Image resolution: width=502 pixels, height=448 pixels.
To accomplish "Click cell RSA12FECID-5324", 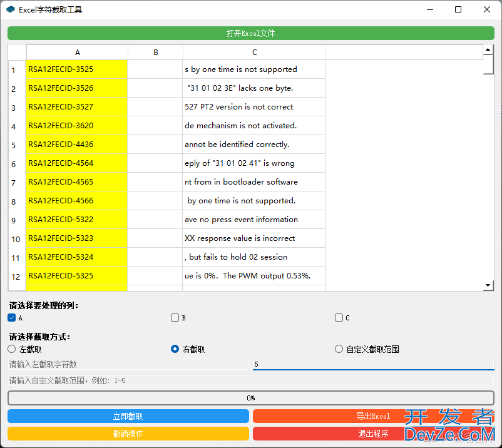I will (77, 257).
